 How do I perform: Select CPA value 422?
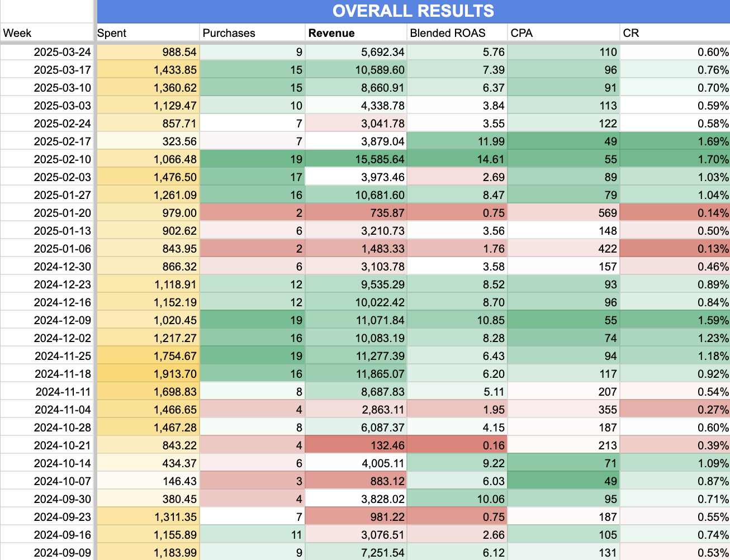[x=564, y=249]
